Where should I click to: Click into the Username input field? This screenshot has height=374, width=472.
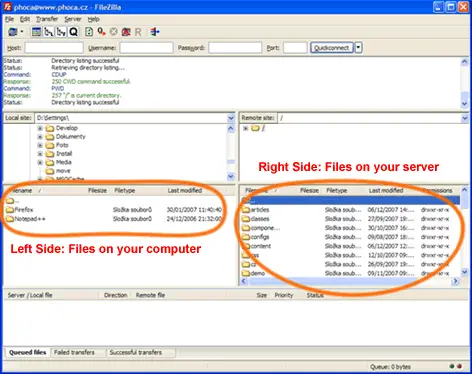[x=147, y=48]
